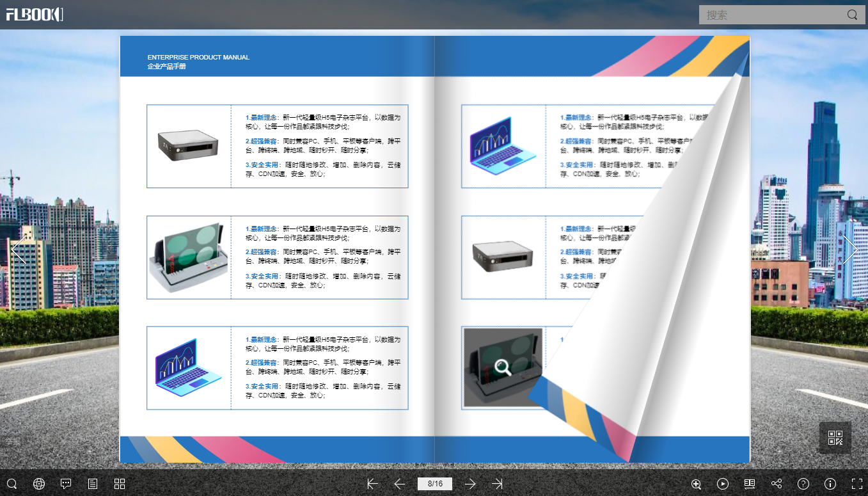The image size is (868, 496).
Task: Open the table of contents icon
Action: [93, 484]
